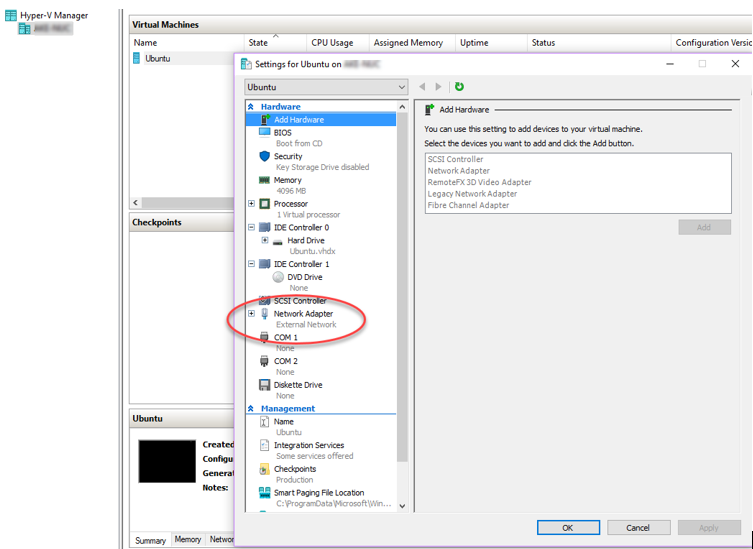This screenshot has width=753, height=549.
Task: Close the Settings for Ubuntu window
Action: [735, 64]
